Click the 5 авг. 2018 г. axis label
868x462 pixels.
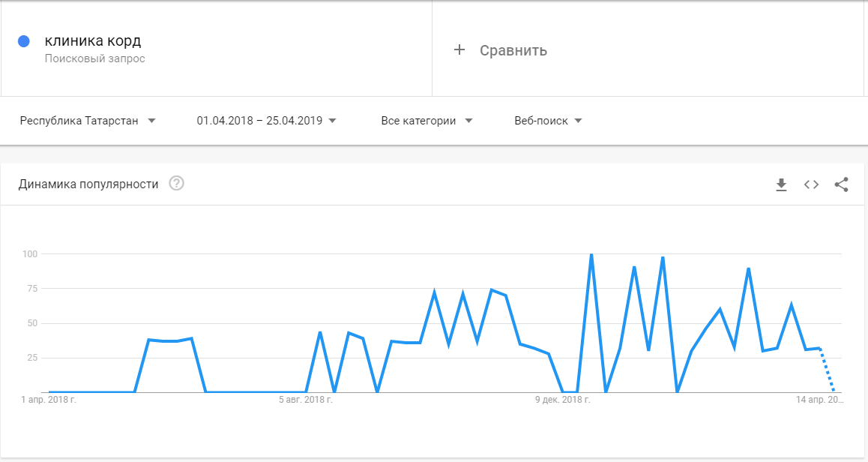point(306,400)
